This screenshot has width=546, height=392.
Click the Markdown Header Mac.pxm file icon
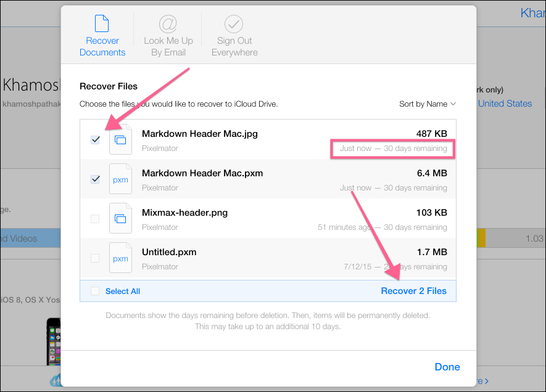(120, 179)
